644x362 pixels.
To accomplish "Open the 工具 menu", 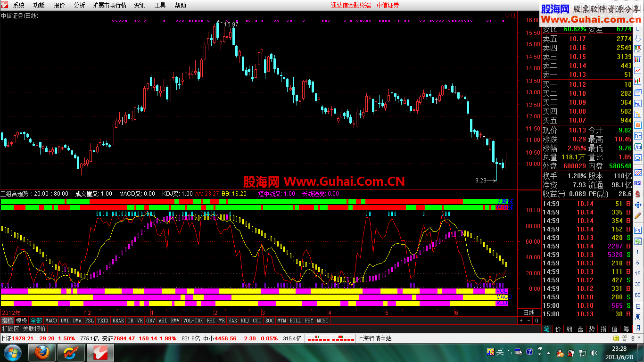I will [160, 5].
